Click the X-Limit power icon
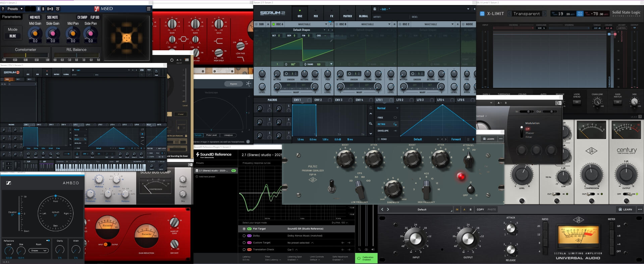The height and width of the screenshot is (264, 644). tap(482, 14)
